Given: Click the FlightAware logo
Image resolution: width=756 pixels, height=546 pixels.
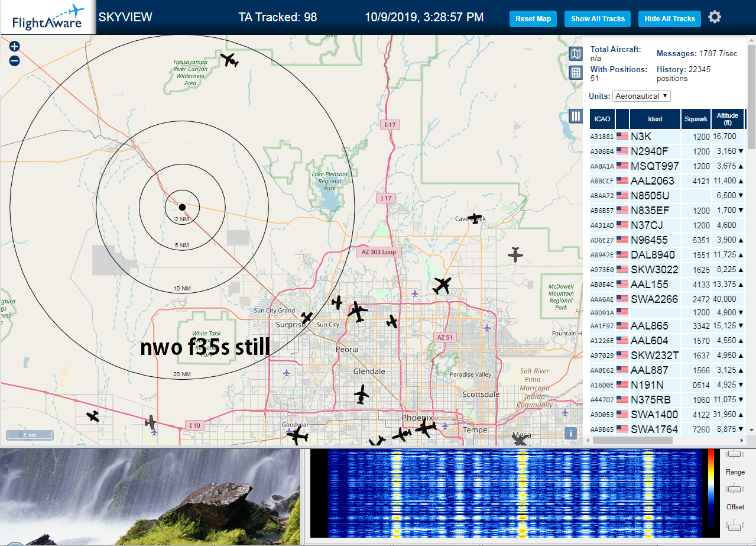Looking at the screenshot, I should [x=48, y=17].
